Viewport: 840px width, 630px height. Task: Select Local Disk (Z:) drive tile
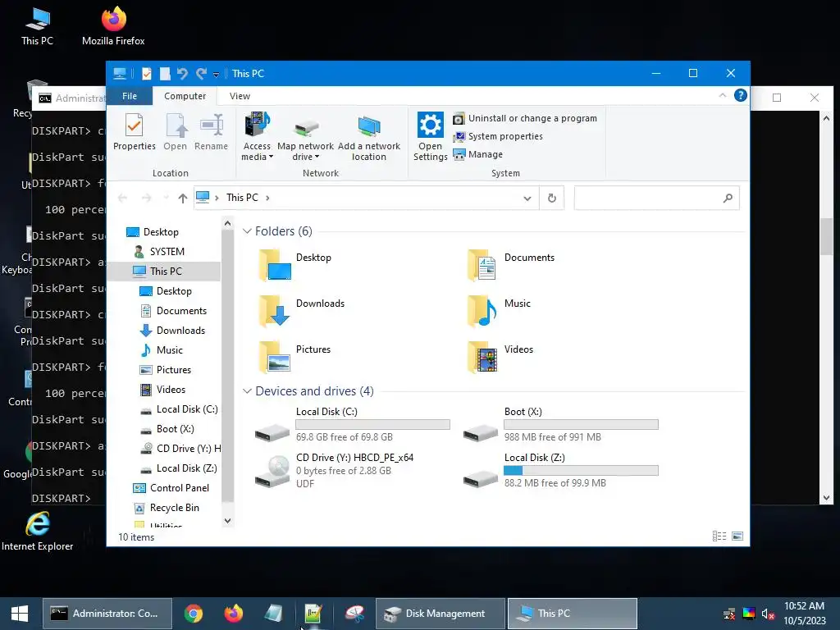(x=560, y=470)
